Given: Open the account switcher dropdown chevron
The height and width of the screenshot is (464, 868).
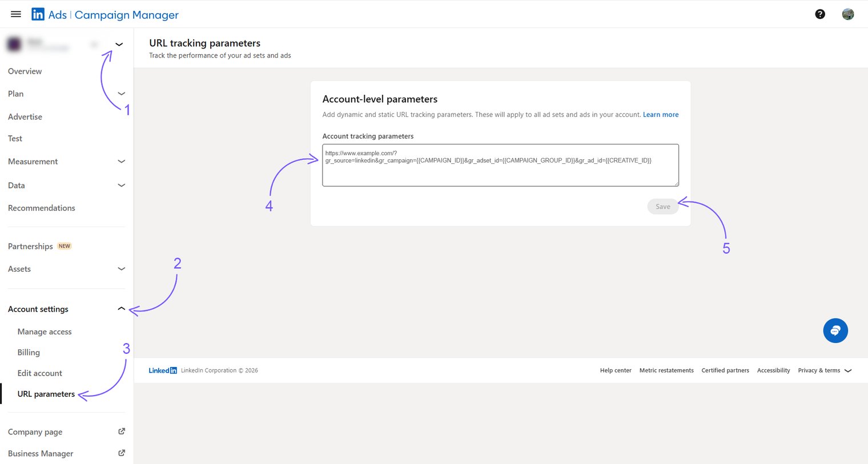Looking at the screenshot, I should click(119, 45).
